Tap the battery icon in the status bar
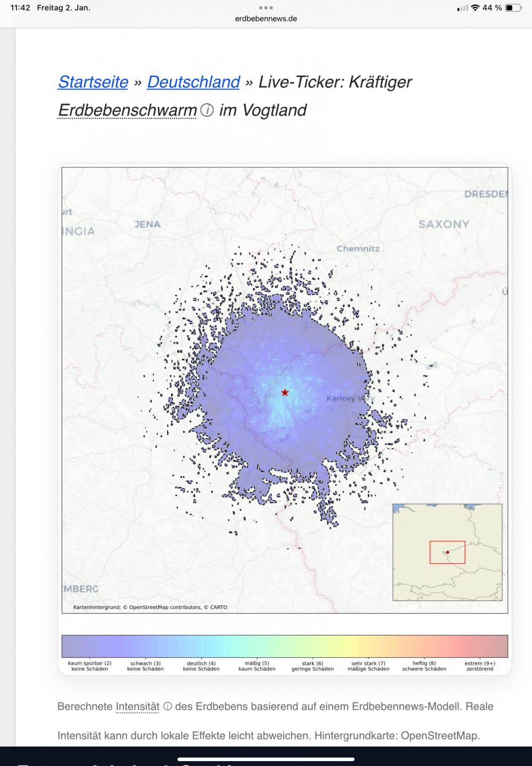This screenshot has height=766, width=532. click(513, 8)
